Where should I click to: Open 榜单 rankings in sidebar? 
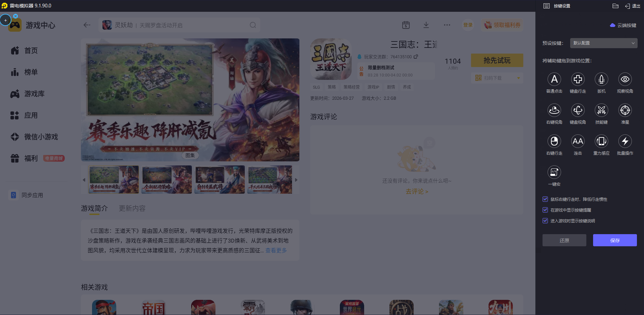[24, 72]
